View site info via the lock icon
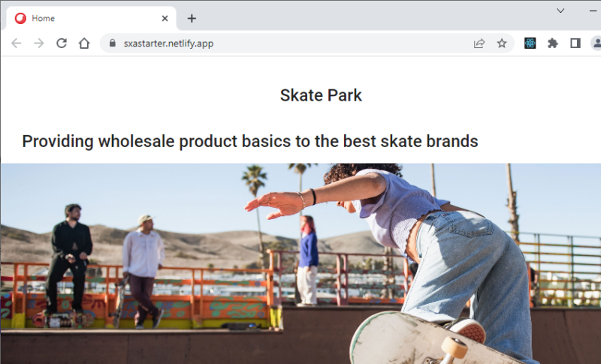The height and width of the screenshot is (364, 601). pos(113,44)
